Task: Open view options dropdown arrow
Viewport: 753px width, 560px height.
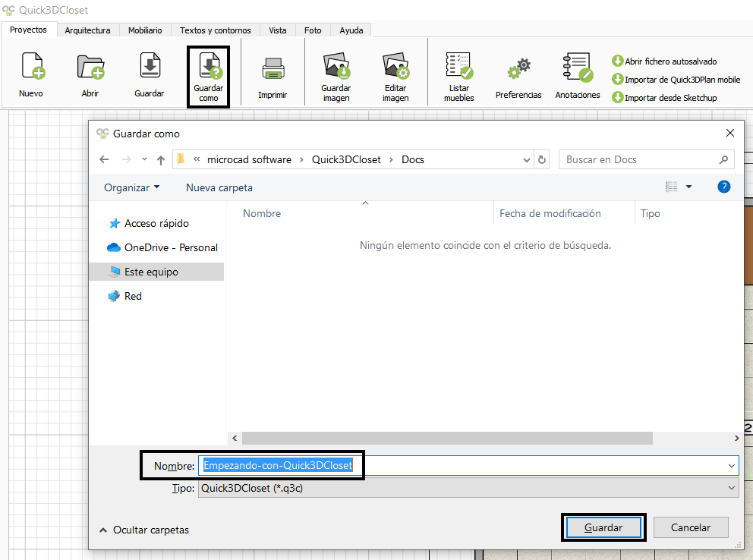Action: click(688, 187)
